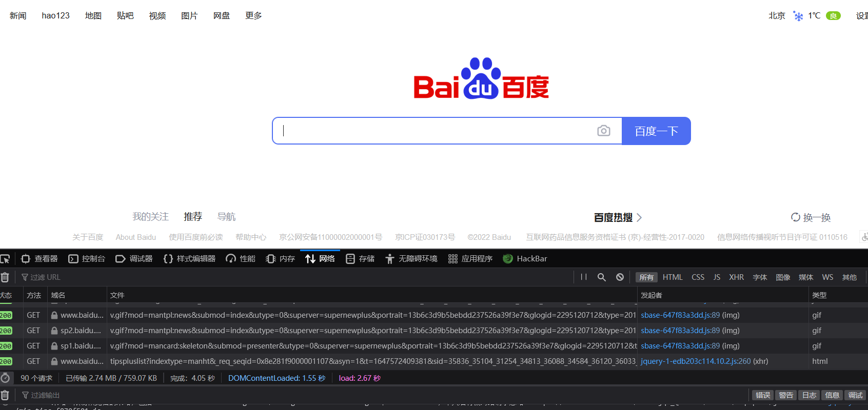This screenshot has width=868, height=410.
Task: Select the 网络 network tab
Action: tap(320, 259)
